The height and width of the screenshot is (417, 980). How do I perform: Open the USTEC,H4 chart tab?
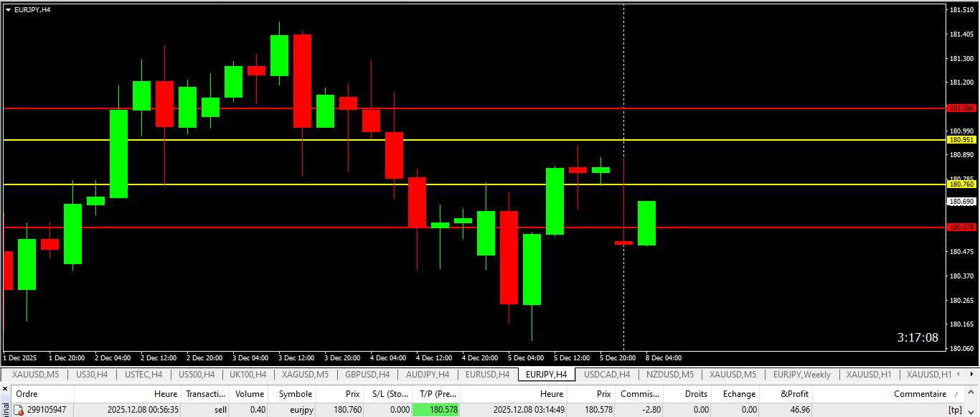(143, 375)
